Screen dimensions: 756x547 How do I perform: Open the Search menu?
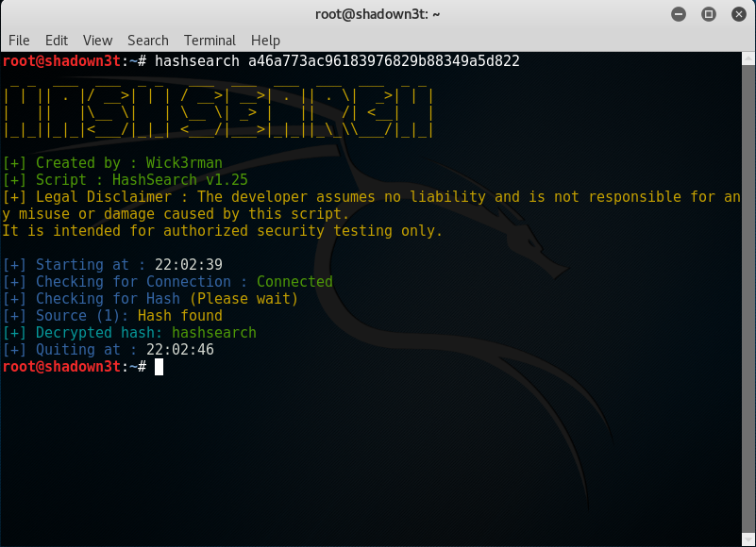click(x=148, y=41)
